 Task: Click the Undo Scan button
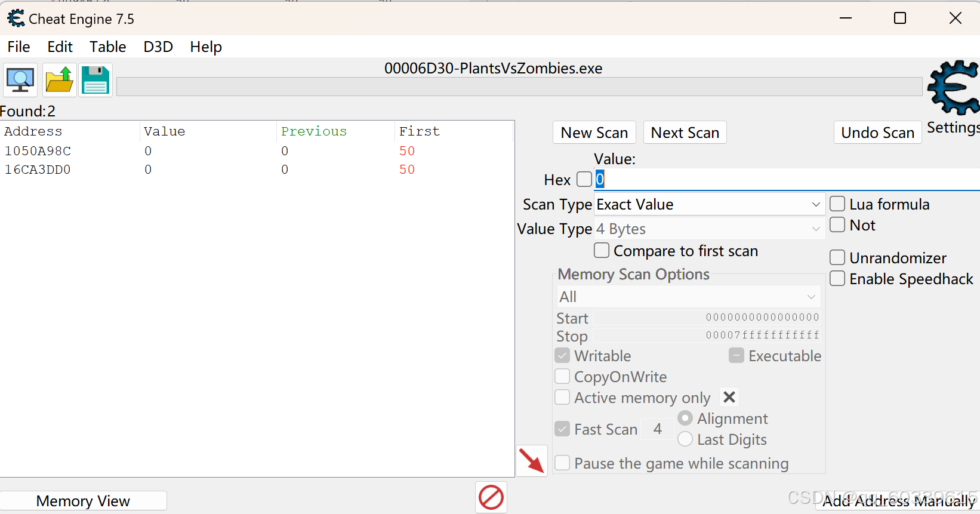point(877,133)
